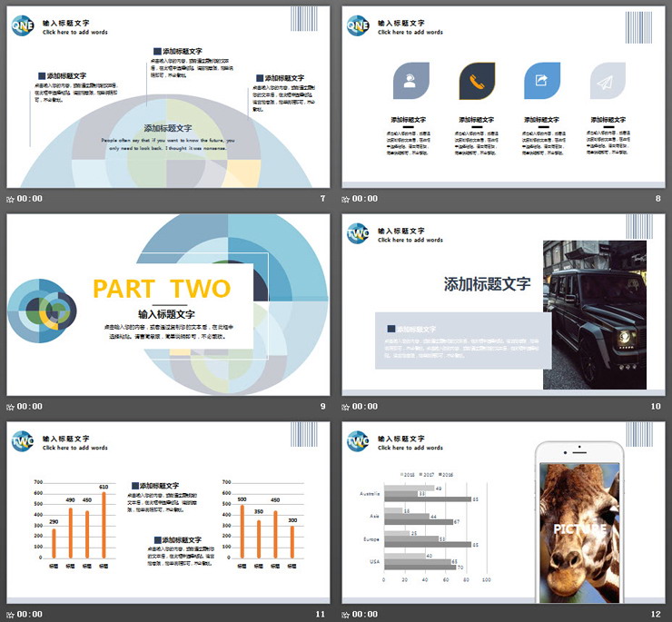This screenshot has width=672, height=622.
Task: Select the giraffe picture on slide 12
Action: tap(580, 531)
